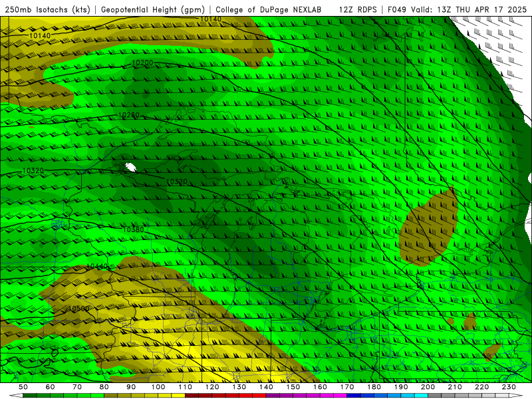Click the 190 kt value on the color scale
Screen dimensions: 532x399
click(x=401, y=387)
